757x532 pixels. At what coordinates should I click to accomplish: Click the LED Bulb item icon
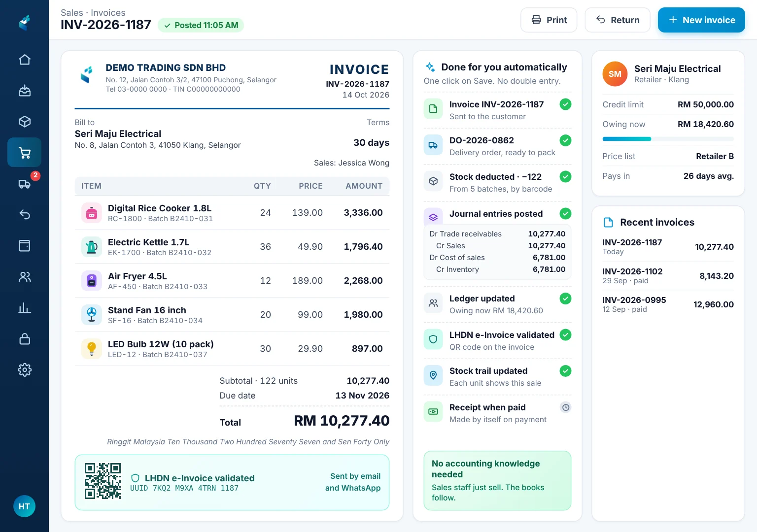click(x=92, y=349)
